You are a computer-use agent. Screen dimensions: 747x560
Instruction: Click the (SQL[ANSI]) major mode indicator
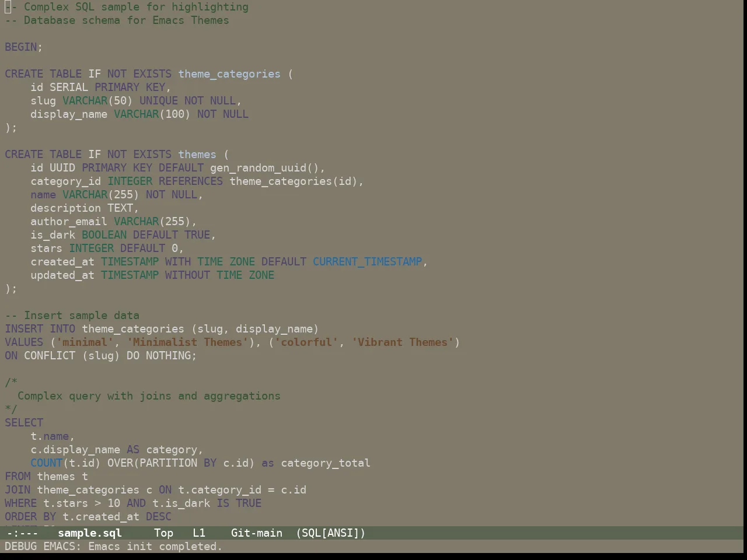coord(331,533)
